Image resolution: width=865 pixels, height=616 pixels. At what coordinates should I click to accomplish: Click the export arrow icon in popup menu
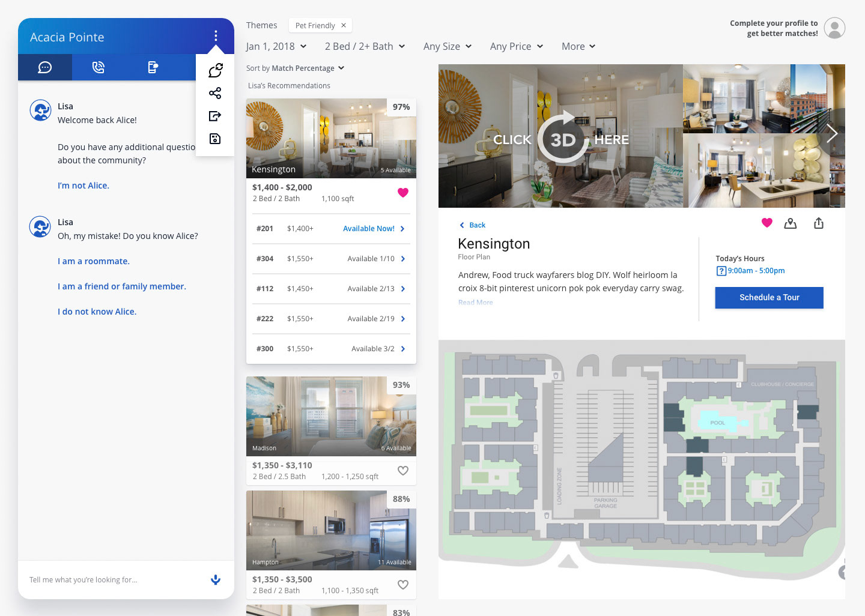click(x=215, y=116)
